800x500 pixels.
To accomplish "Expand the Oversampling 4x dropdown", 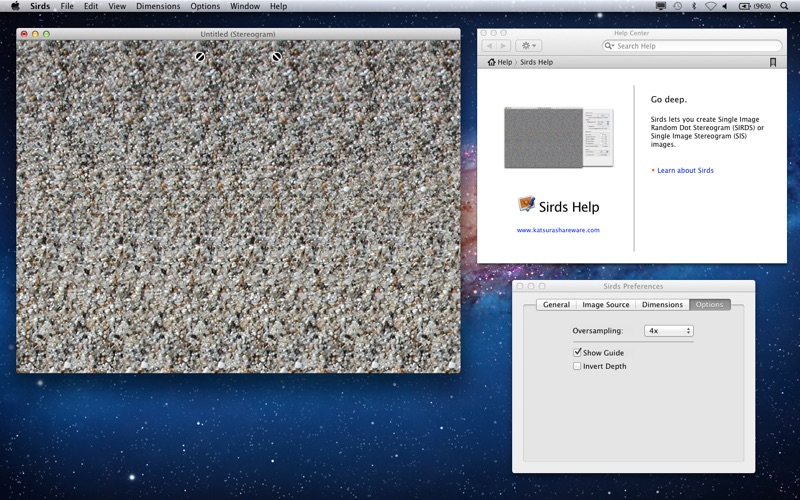I will pos(668,331).
